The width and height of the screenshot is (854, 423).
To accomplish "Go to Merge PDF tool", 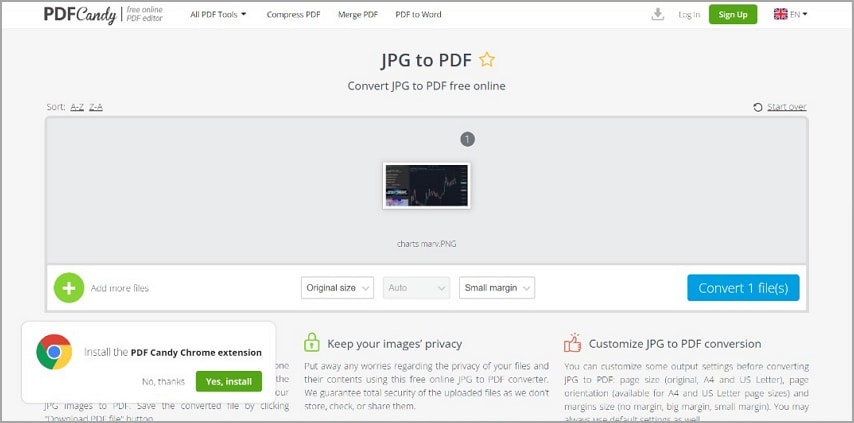I will coord(358,15).
